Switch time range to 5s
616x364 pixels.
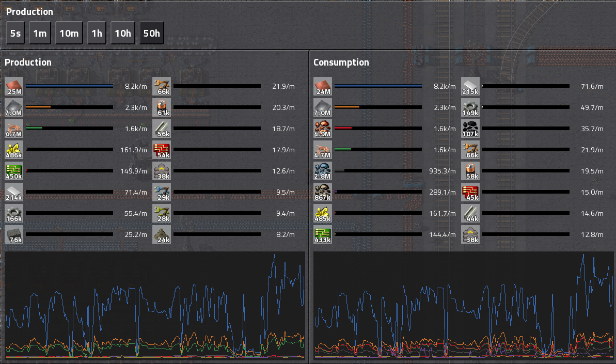click(x=15, y=33)
